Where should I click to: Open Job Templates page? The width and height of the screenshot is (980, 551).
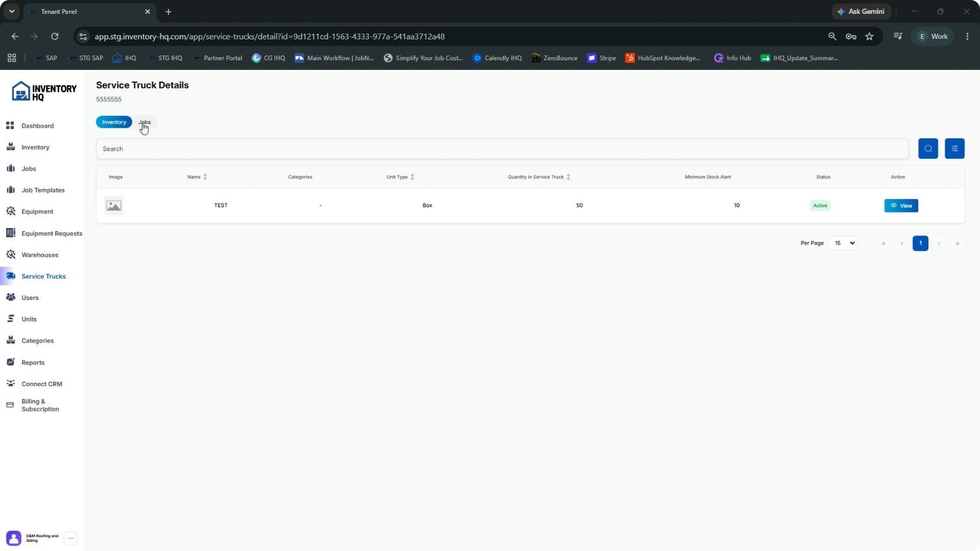point(43,190)
